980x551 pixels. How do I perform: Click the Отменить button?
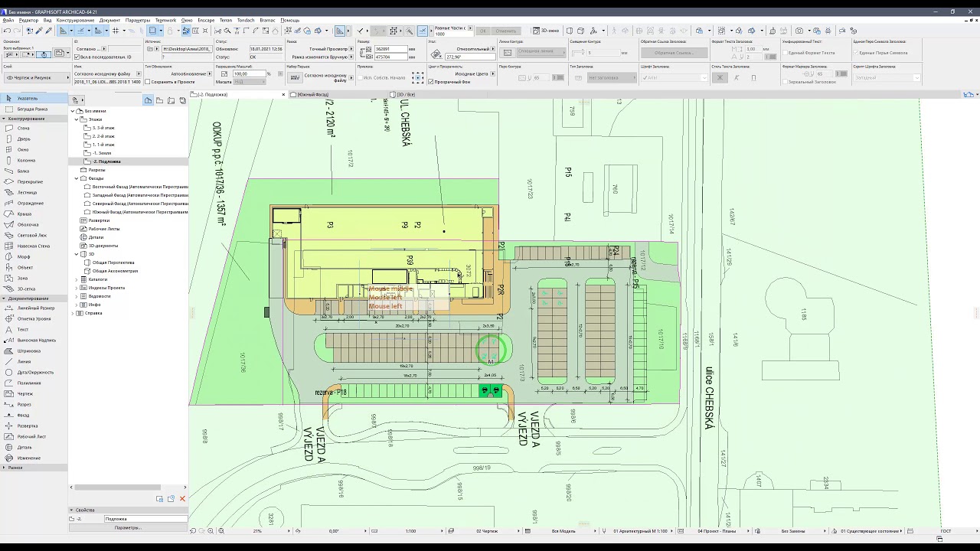click(506, 31)
